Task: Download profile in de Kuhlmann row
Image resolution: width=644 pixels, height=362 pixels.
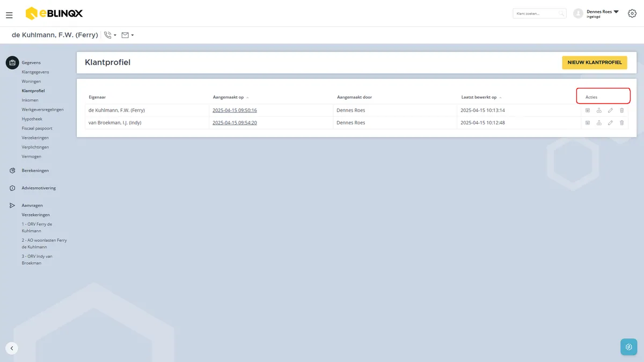Action: point(599,110)
